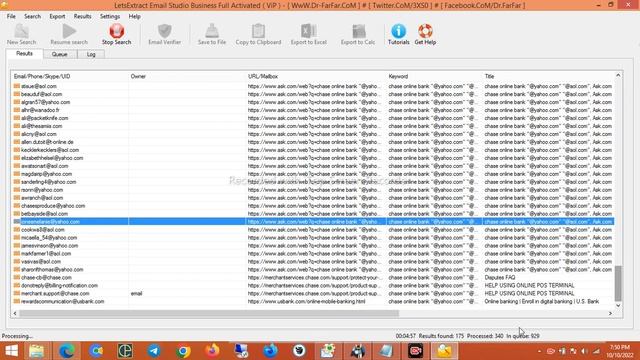Select the row donotreply@billing-notification.com
Screen dimensions: 640x360
pos(312,285)
